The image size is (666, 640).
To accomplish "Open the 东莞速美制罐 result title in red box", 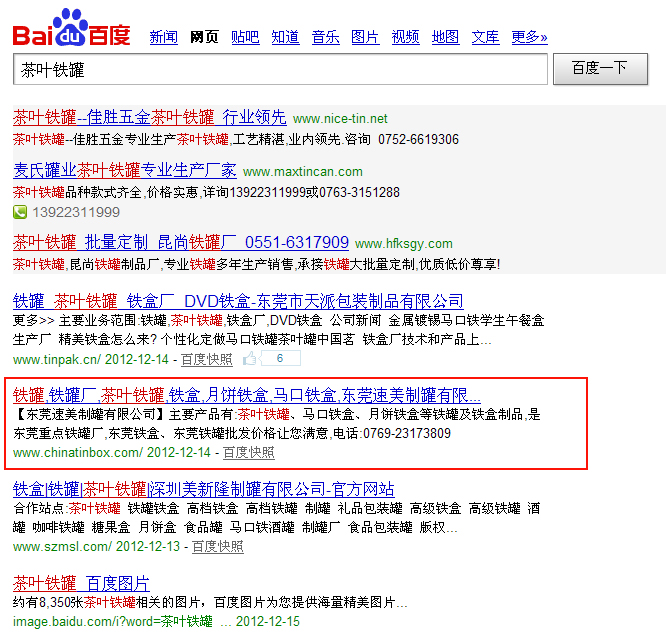I will [246, 394].
